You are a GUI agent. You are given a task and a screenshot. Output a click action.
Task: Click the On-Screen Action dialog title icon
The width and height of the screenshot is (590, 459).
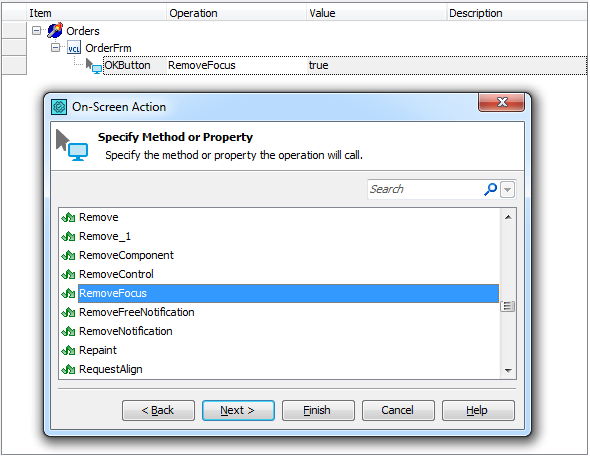pyautogui.click(x=59, y=107)
